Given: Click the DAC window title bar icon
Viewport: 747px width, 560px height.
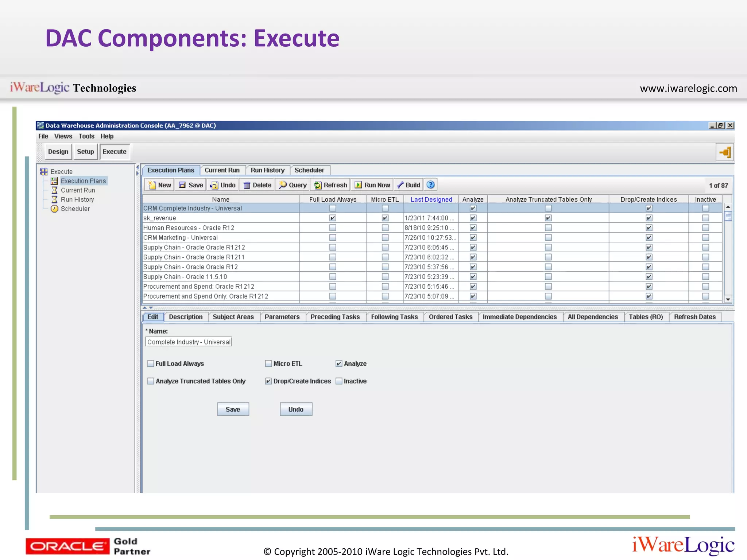Looking at the screenshot, I should [x=40, y=125].
